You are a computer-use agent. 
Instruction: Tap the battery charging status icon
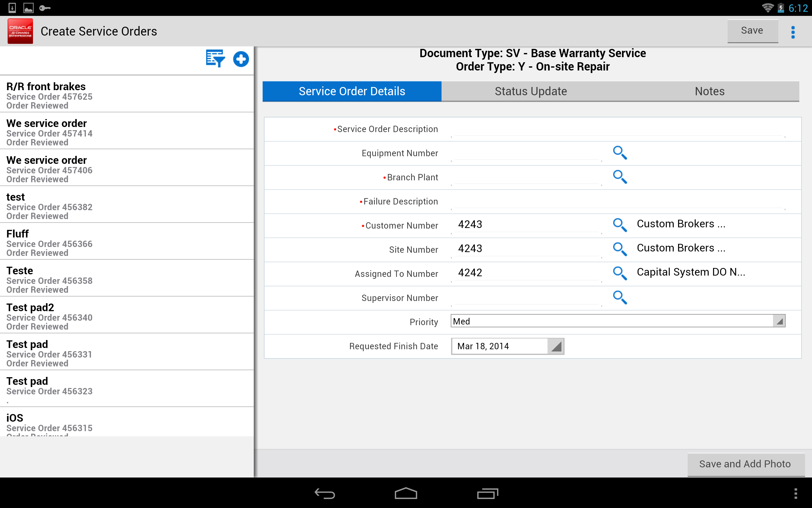(x=781, y=8)
